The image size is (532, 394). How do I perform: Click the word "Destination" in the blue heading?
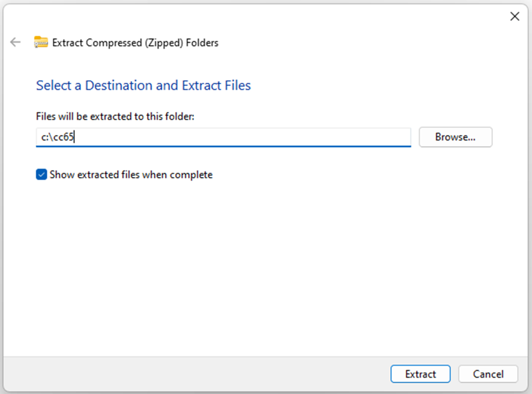pyautogui.click(x=118, y=86)
